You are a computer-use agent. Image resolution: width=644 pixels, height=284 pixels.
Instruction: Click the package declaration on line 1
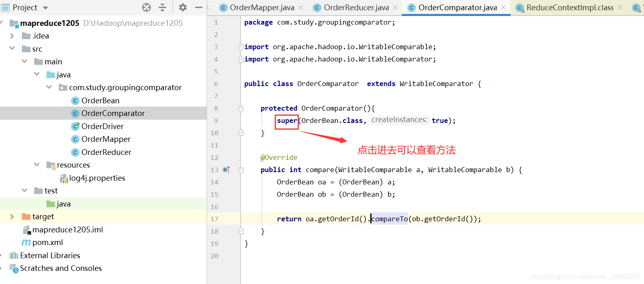coord(320,23)
